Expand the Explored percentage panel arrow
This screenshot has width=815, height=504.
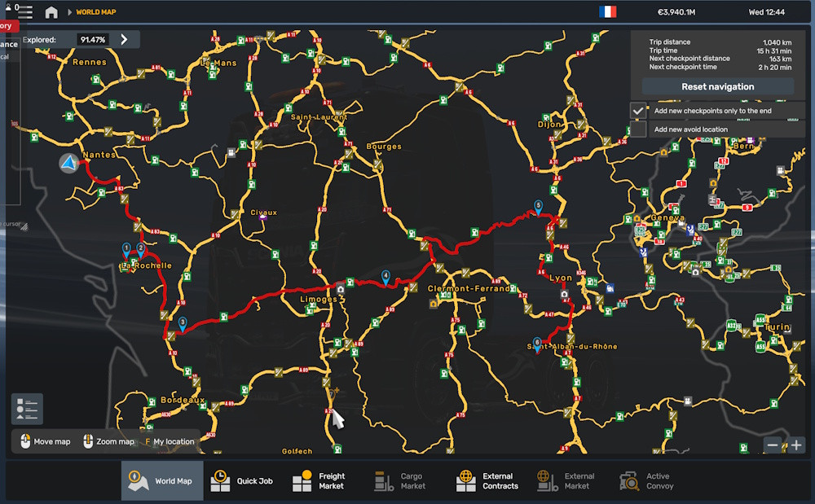[125, 39]
